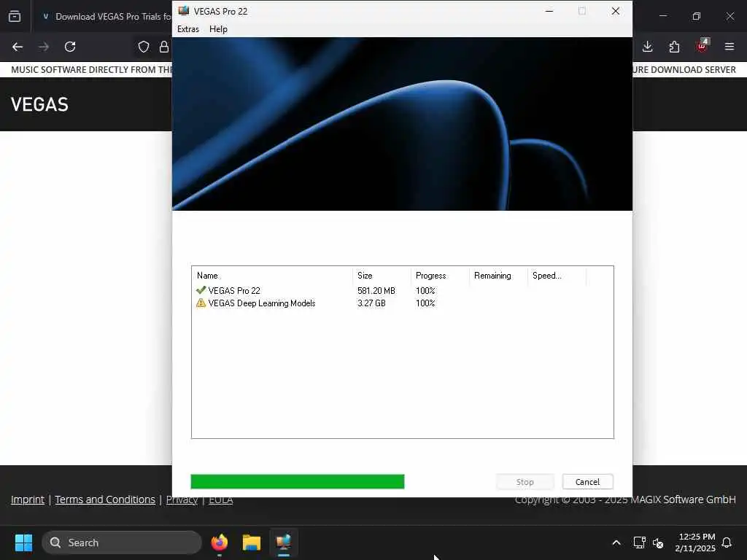Click the red uBlock extension icon in Firefox

click(703, 46)
